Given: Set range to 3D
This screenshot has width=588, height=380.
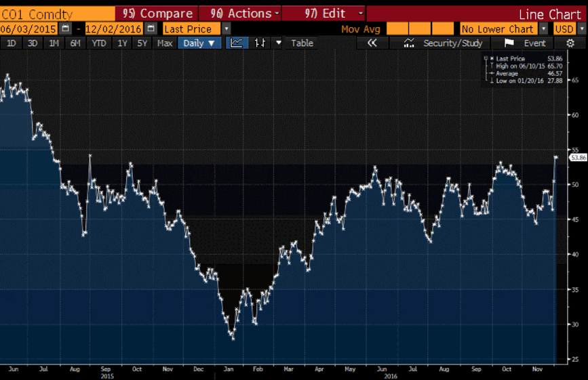Looking at the screenshot, I should [x=33, y=43].
